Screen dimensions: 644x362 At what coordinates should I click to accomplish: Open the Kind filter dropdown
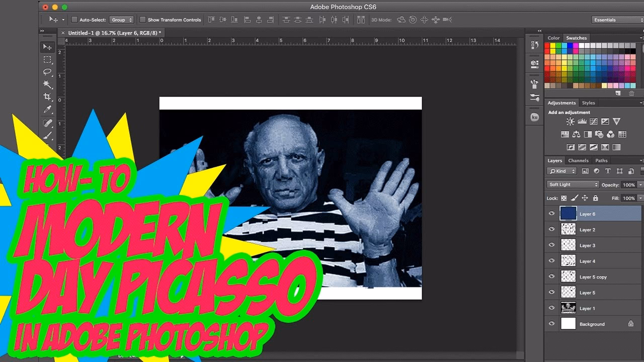click(561, 171)
